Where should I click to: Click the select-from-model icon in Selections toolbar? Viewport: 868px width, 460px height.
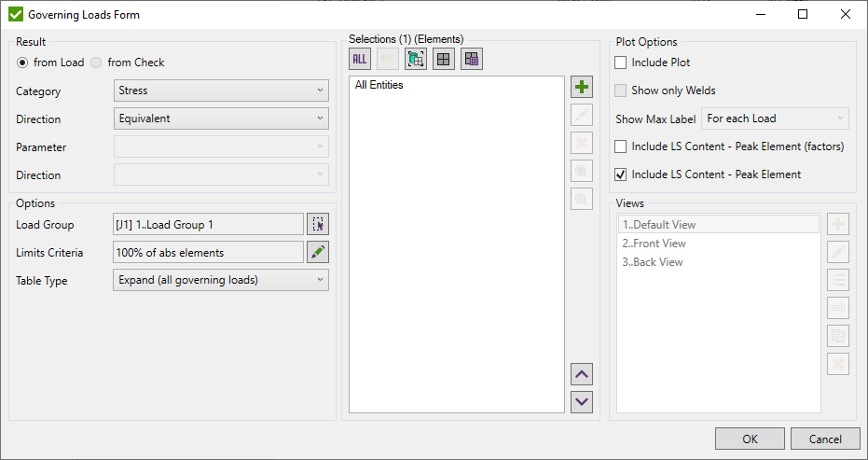tap(416, 59)
